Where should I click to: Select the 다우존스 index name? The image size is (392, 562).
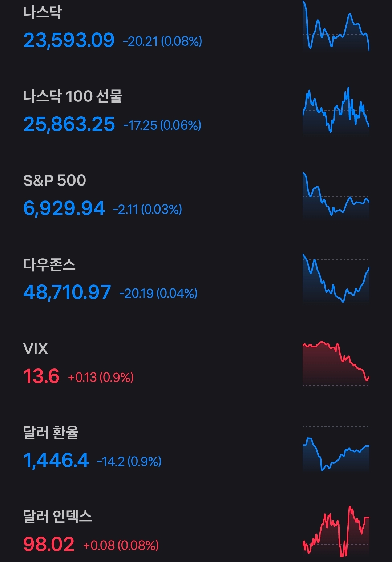coord(49,264)
